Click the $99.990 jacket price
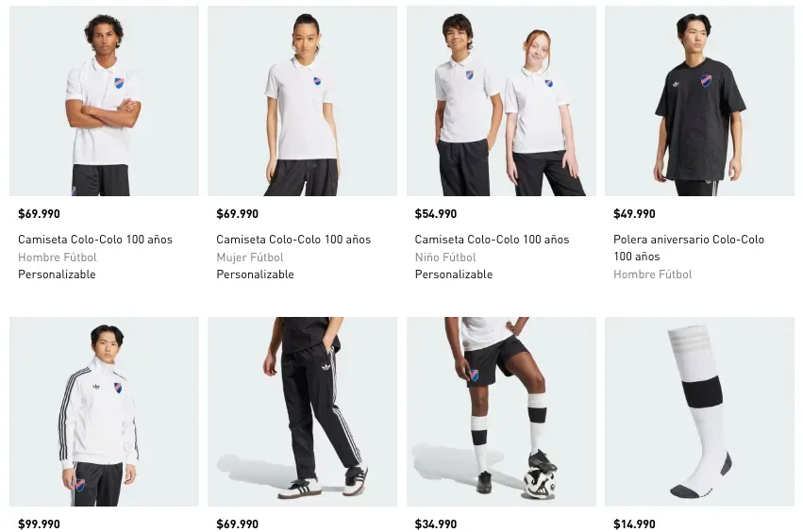The height and width of the screenshot is (532, 803). tap(39, 524)
